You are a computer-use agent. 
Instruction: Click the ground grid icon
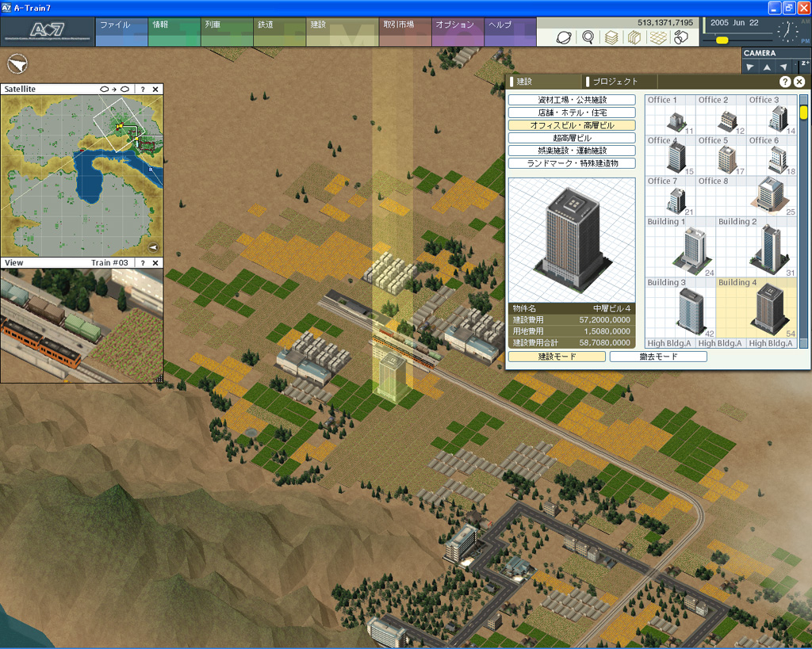click(x=658, y=37)
